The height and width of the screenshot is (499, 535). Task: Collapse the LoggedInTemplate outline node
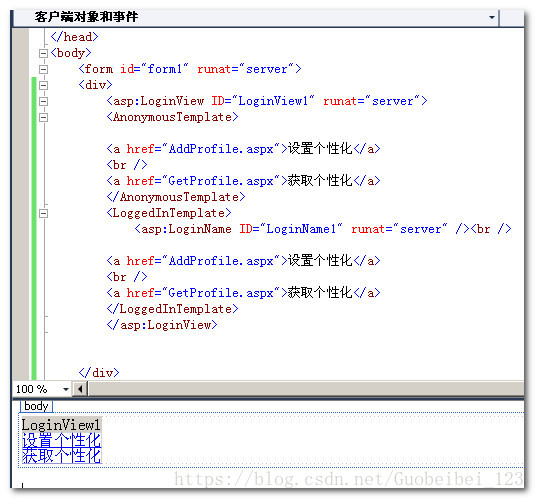click(x=43, y=214)
